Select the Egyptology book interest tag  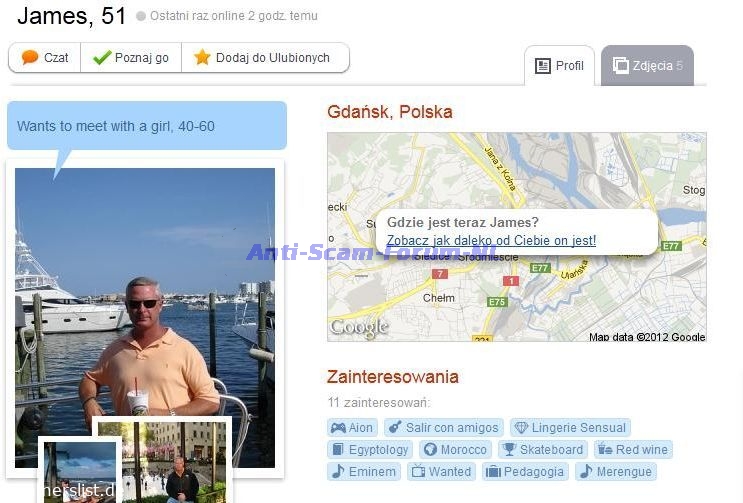coord(370,449)
